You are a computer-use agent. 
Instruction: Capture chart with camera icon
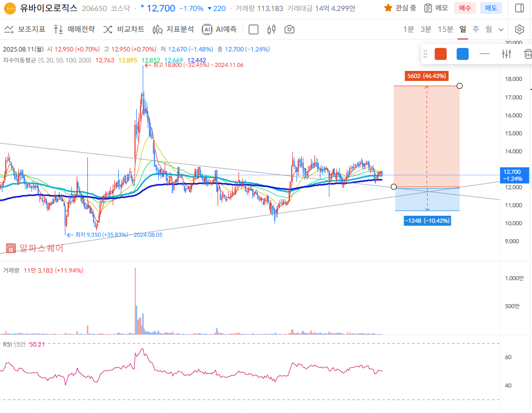pyautogui.click(x=289, y=29)
